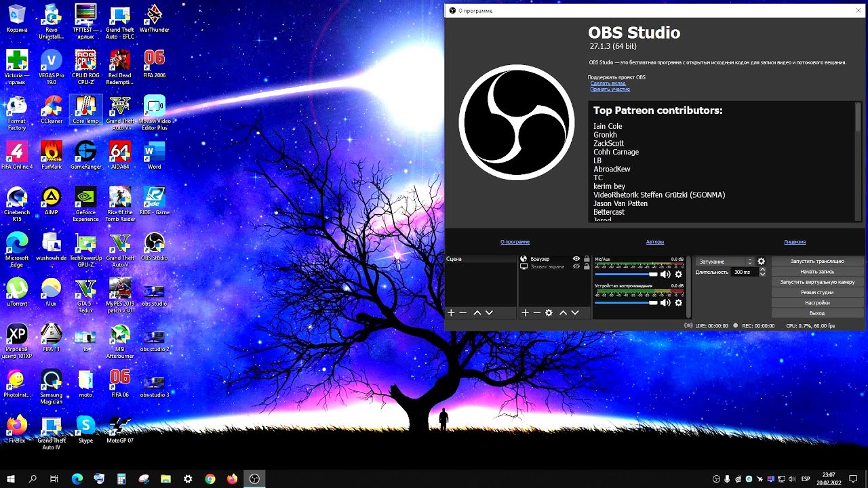Viewport: 868px width, 488px height.
Task: Select the WarThunder desktop icon
Action: 155,18
